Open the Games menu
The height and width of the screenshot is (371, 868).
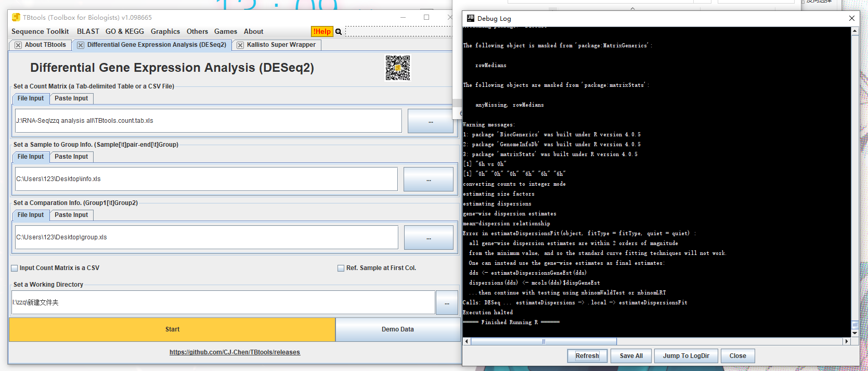click(226, 32)
